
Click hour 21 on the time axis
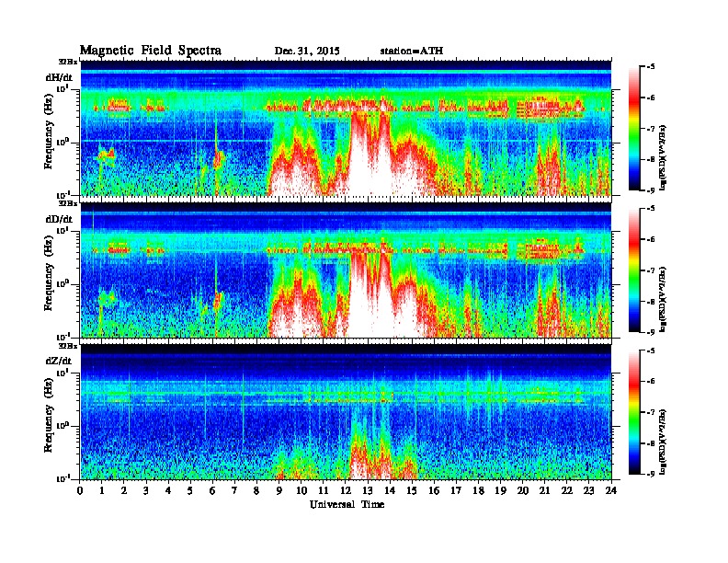[x=544, y=490]
